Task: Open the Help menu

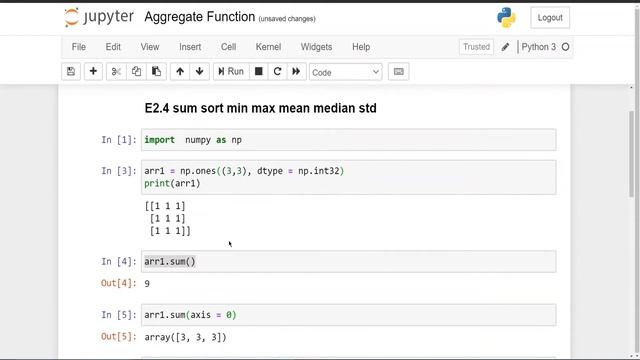Action: tap(361, 47)
